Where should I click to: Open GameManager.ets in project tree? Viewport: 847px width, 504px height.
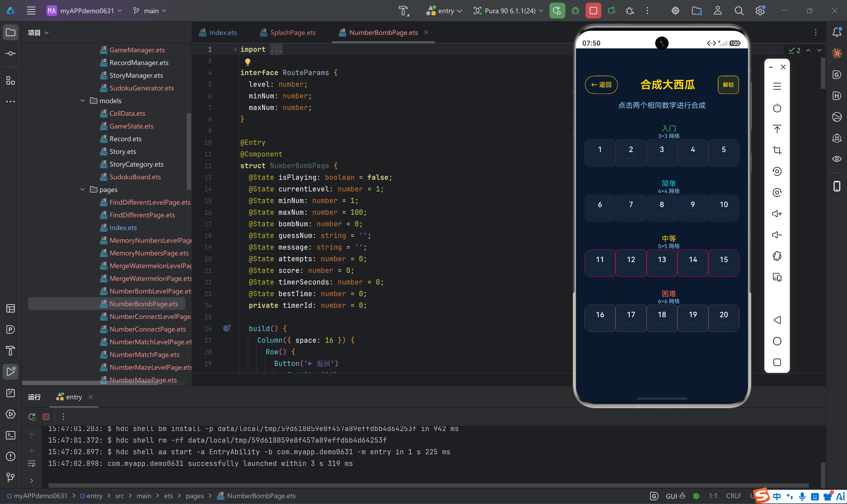(x=137, y=50)
